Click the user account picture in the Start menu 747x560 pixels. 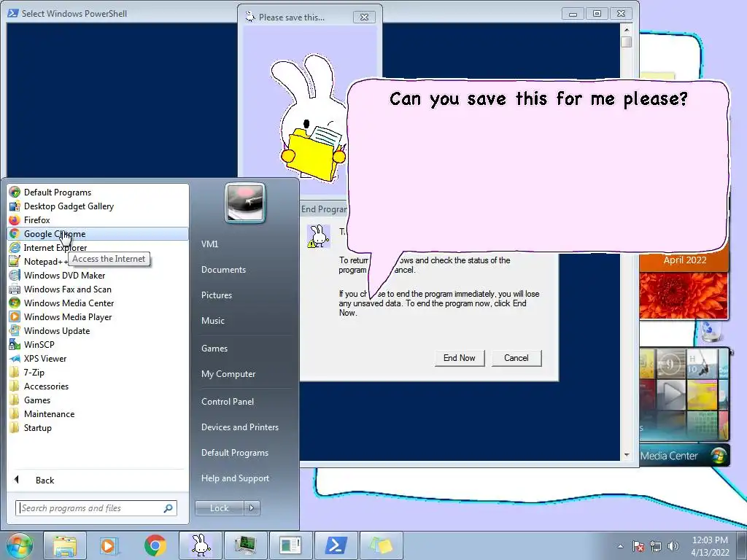245,203
